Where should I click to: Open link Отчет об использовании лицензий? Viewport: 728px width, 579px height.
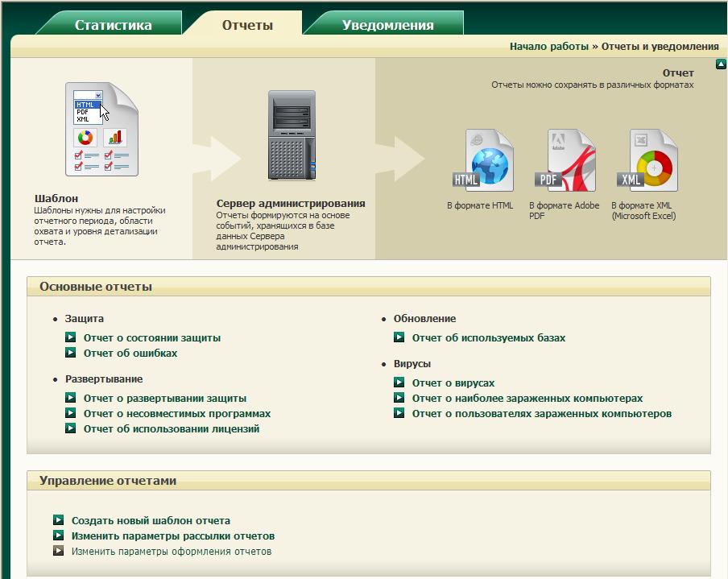point(172,429)
